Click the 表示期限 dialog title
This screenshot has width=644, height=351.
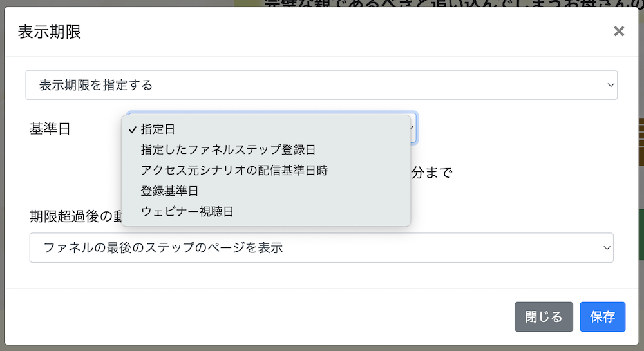50,32
